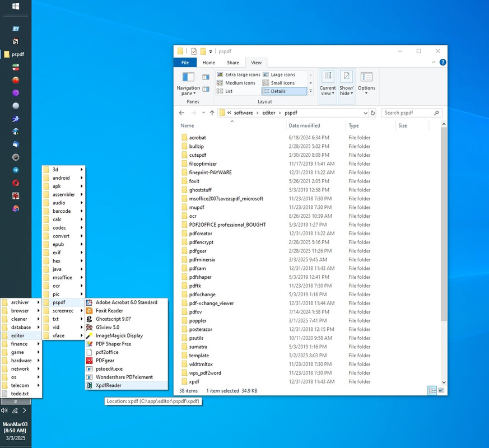The image size is (489, 448).
Task: Open Properties in quick access toolbar
Action: [194, 51]
